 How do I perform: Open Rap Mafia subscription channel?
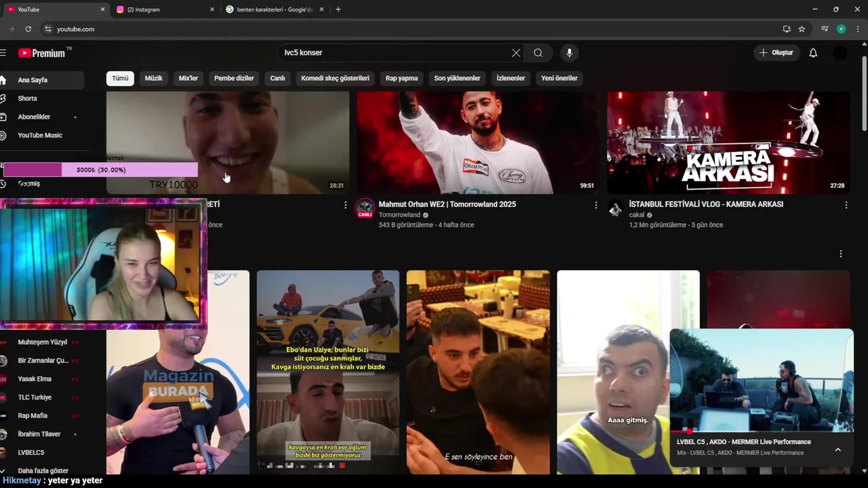[x=42, y=415]
